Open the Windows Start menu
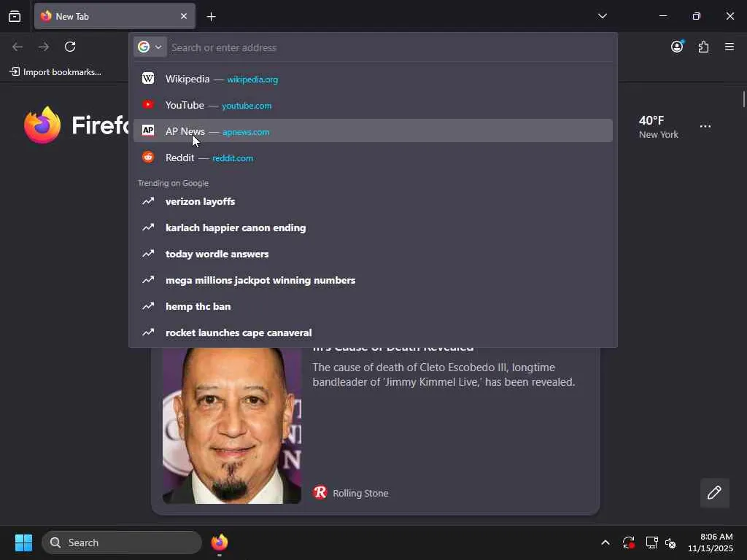The height and width of the screenshot is (560, 747). [x=23, y=542]
